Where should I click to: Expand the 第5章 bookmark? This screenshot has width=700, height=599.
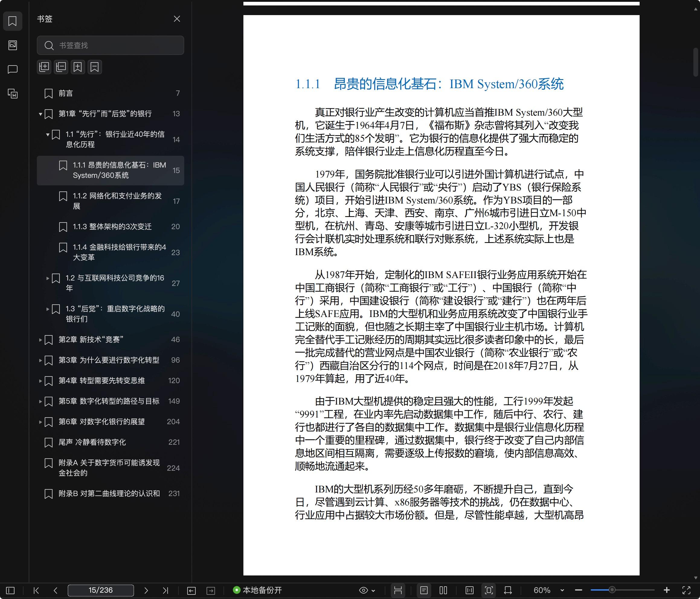(x=40, y=401)
